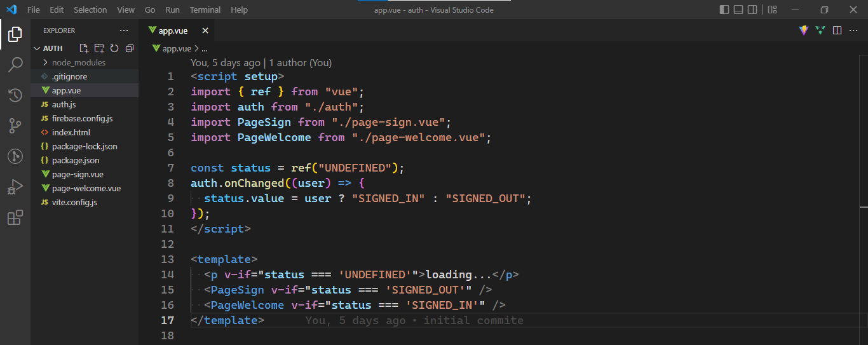
Task: Collapse the AUTH project section
Action: coord(54,48)
